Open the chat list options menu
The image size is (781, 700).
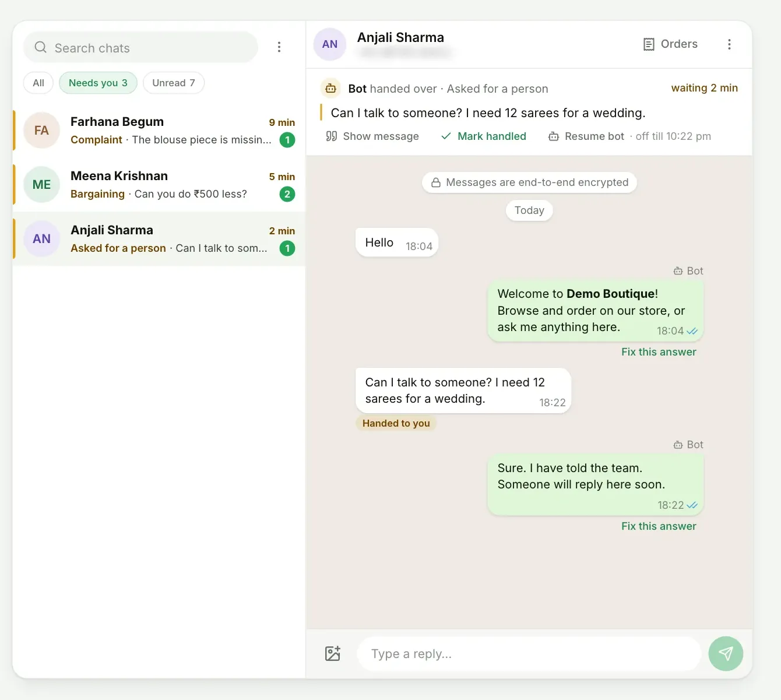pos(279,47)
